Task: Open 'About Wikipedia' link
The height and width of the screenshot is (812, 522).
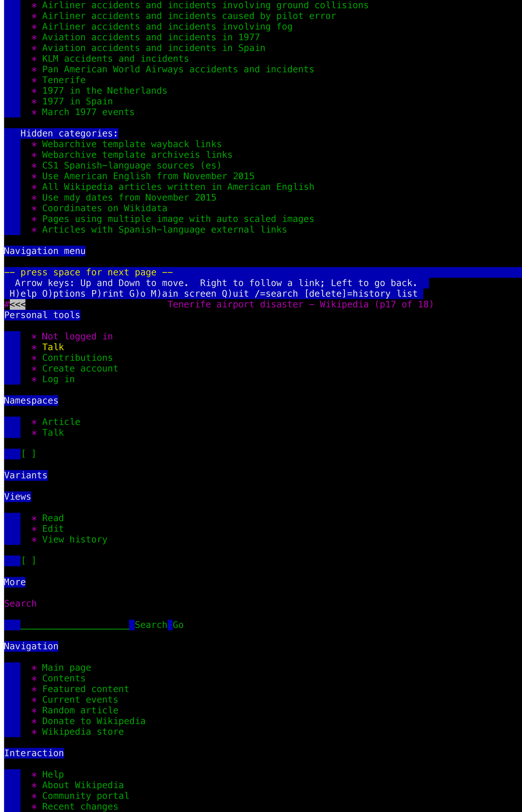Action: [83, 785]
